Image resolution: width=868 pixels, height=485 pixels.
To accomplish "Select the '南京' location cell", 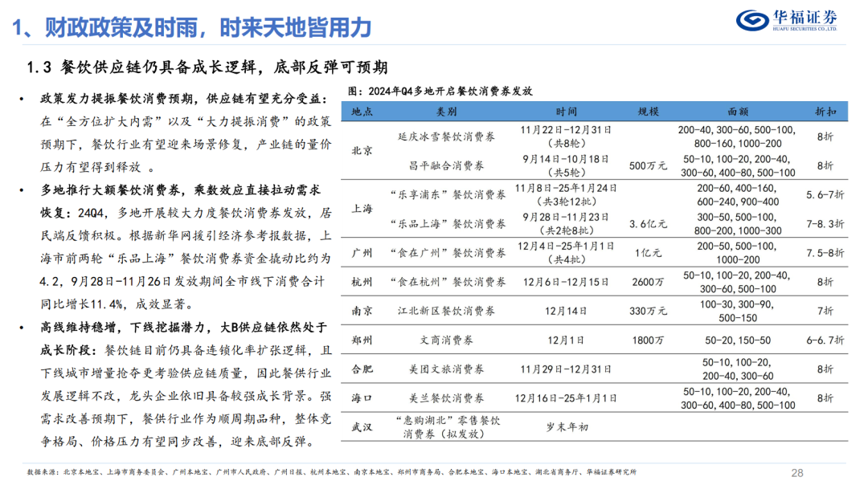I will click(x=362, y=311).
